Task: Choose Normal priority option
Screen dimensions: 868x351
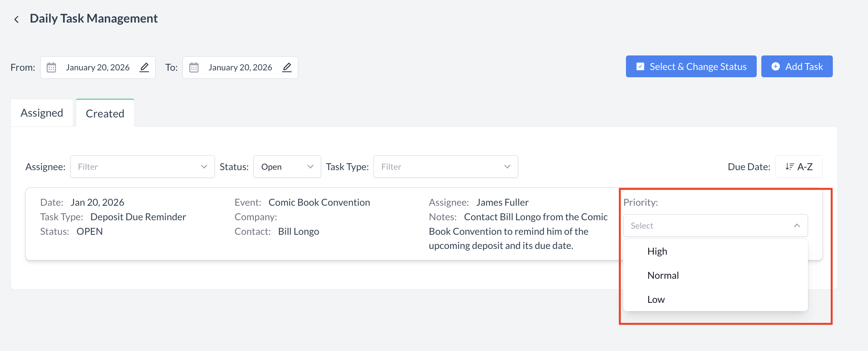Action: 663,275
